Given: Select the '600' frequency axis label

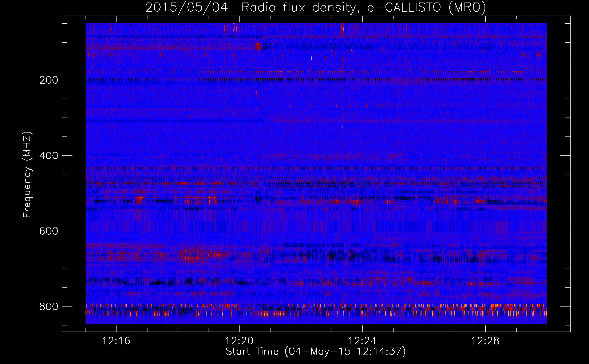Looking at the screenshot, I should coord(49,232).
